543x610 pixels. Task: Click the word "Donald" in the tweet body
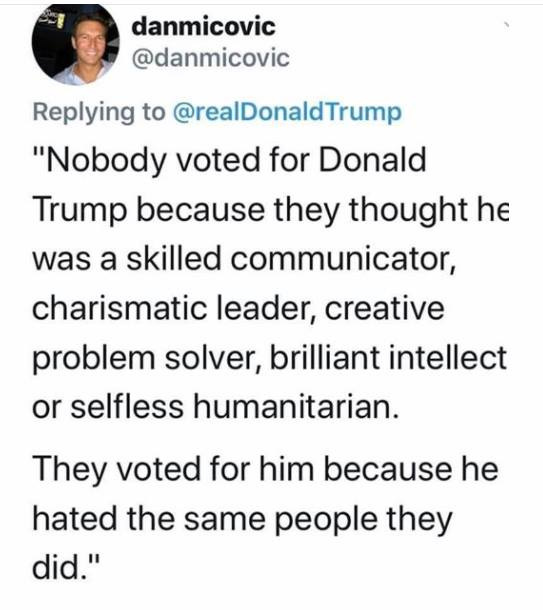373,160
